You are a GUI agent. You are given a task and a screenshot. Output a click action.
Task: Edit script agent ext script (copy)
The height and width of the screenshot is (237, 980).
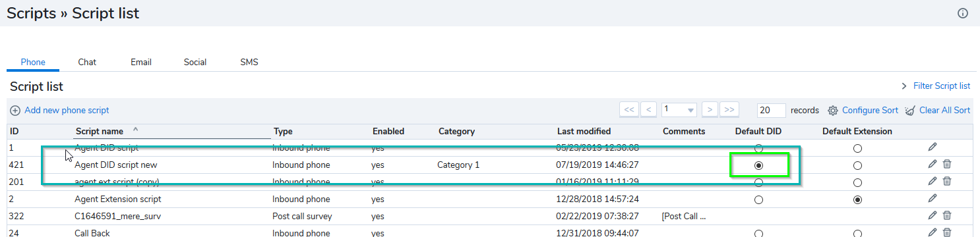coord(932,181)
